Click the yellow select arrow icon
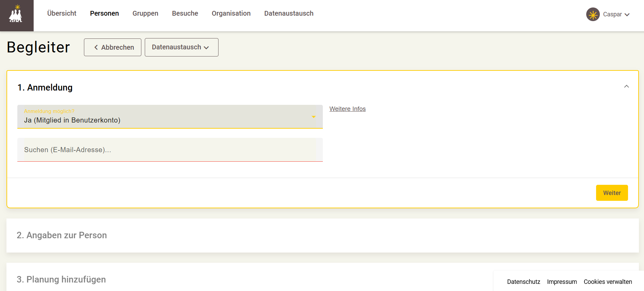The width and height of the screenshot is (644, 291). pyautogui.click(x=314, y=117)
